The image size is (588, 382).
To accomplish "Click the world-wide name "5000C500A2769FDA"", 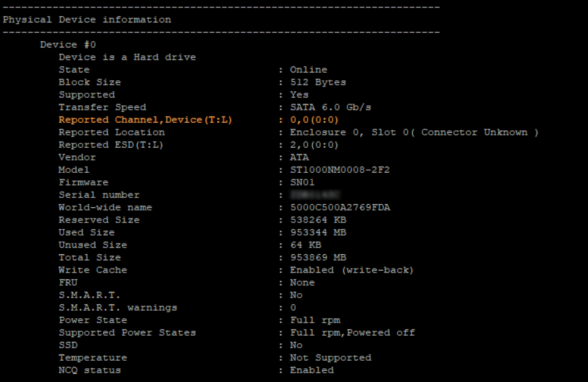I will [340, 207].
